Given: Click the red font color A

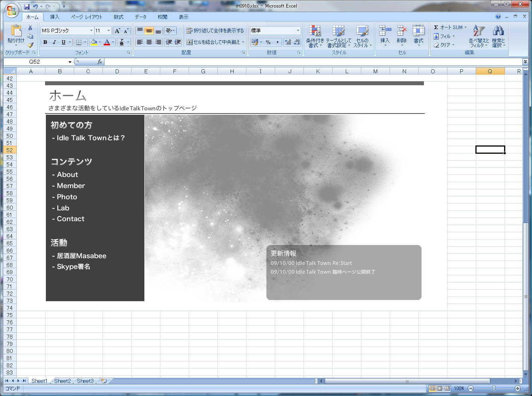Looking at the screenshot, I should pos(107,42).
